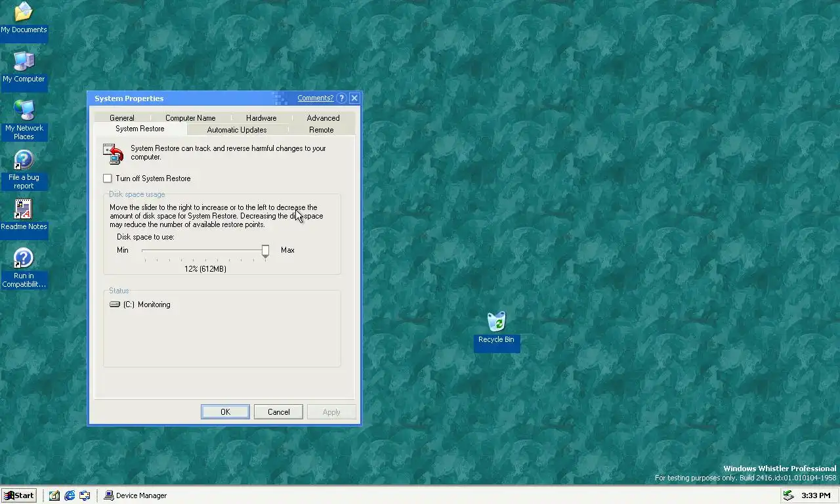
Task: Click the Show Desktop quick launch icon
Action: pos(54,495)
